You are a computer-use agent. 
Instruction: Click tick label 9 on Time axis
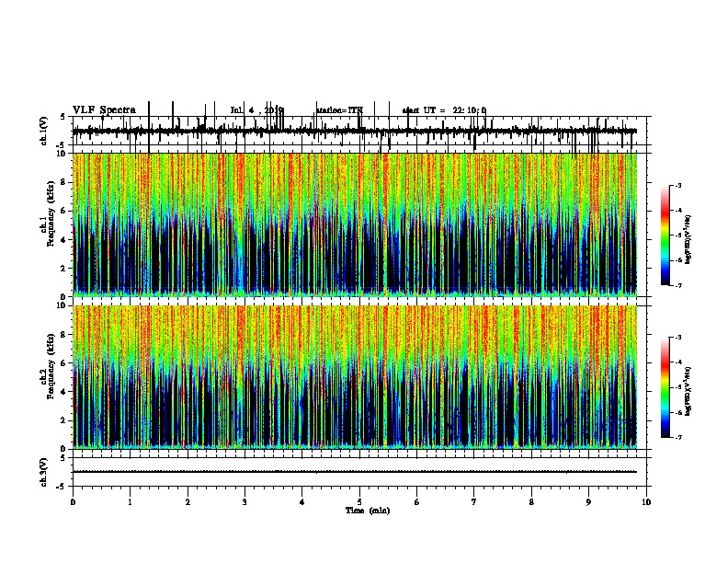point(588,502)
